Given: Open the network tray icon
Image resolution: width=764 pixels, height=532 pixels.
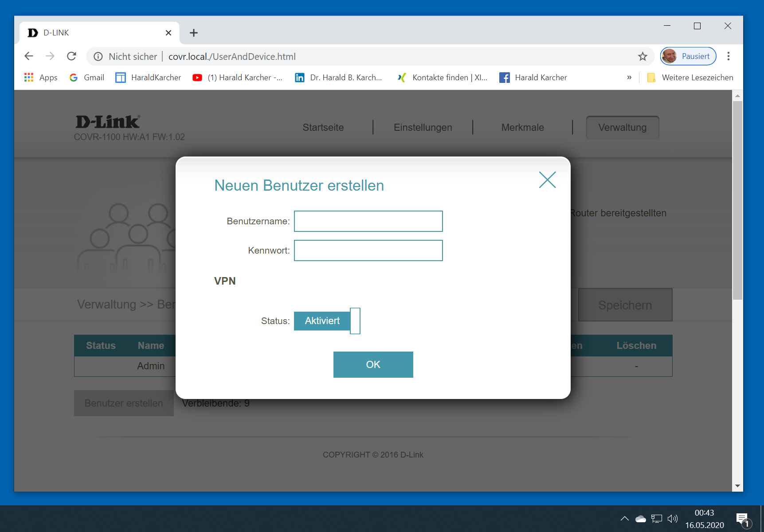Looking at the screenshot, I should [657, 519].
